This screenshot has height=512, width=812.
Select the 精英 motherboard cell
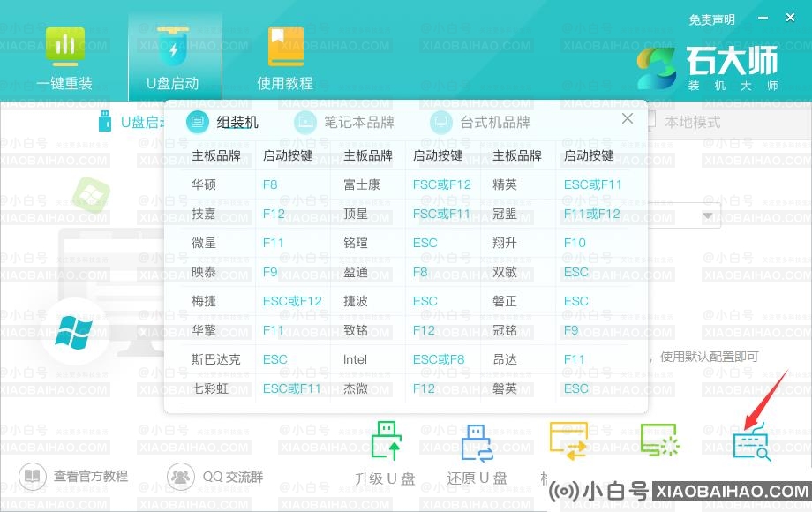[504, 184]
